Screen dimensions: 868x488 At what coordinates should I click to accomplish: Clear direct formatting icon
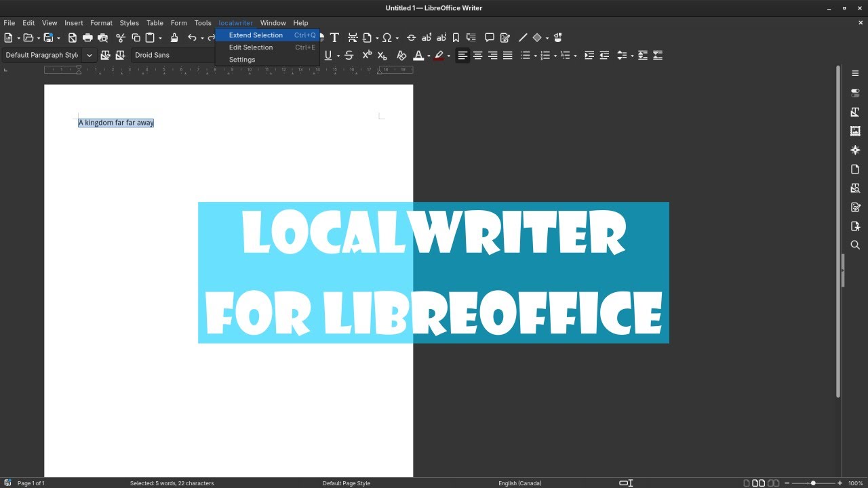point(401,56)
